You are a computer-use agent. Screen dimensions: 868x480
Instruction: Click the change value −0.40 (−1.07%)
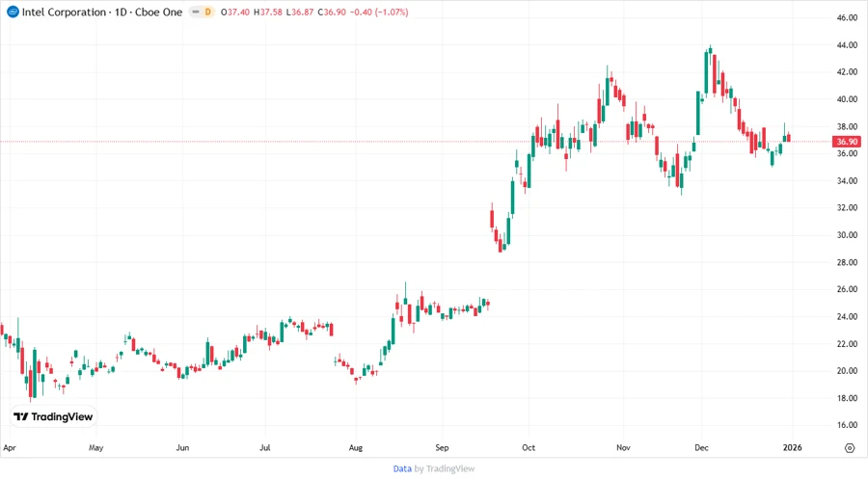tap(379, 13)
